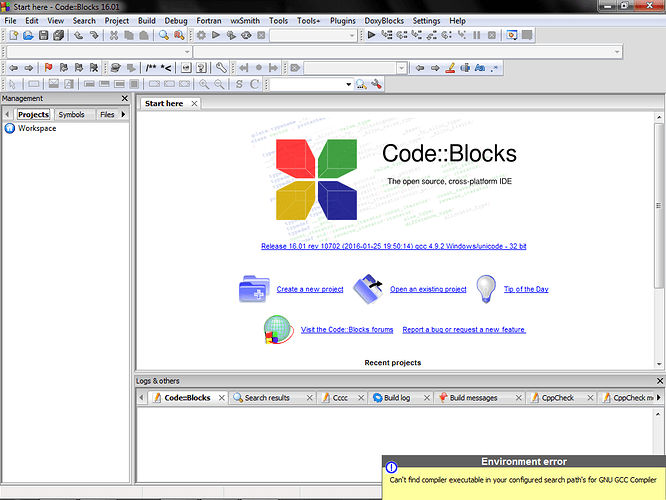This screenshot has width=666, height=500.
Task: Open ThreadSearch options wrench icon
Action: coord(376,84)
